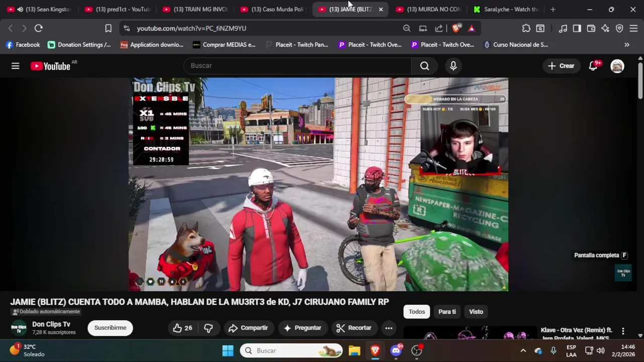Select the Todos filter chip
The image size is (644, 362).
[x=417, y=312]
